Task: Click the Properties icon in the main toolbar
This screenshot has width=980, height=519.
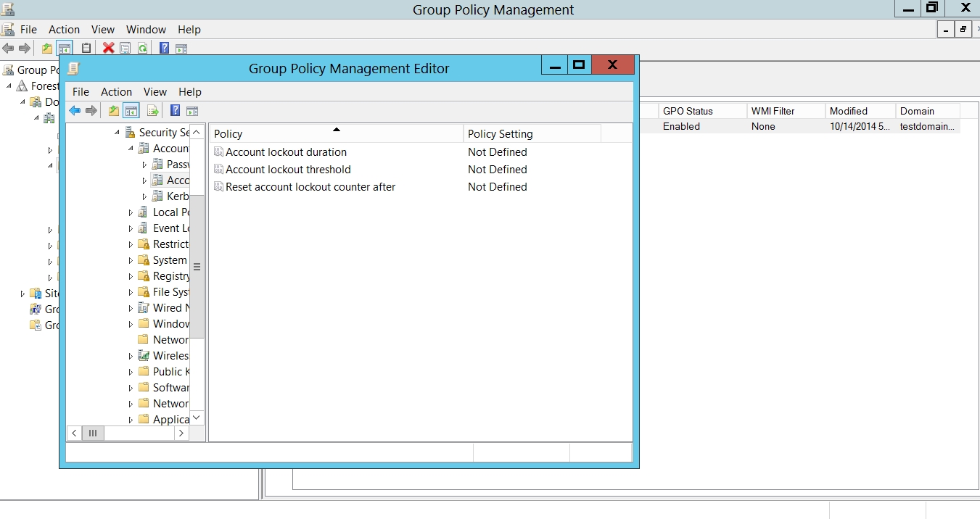Action: coord(125,49)
